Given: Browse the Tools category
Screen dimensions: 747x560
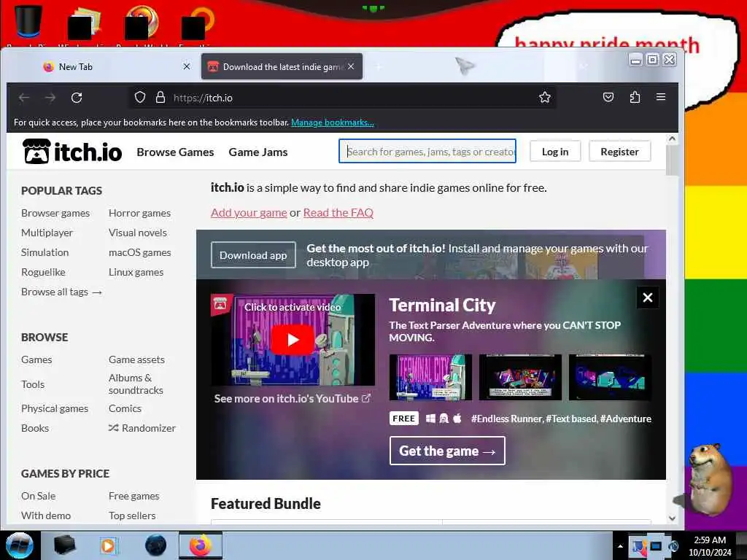Looking at the screenshot, I should pos(33,384).
